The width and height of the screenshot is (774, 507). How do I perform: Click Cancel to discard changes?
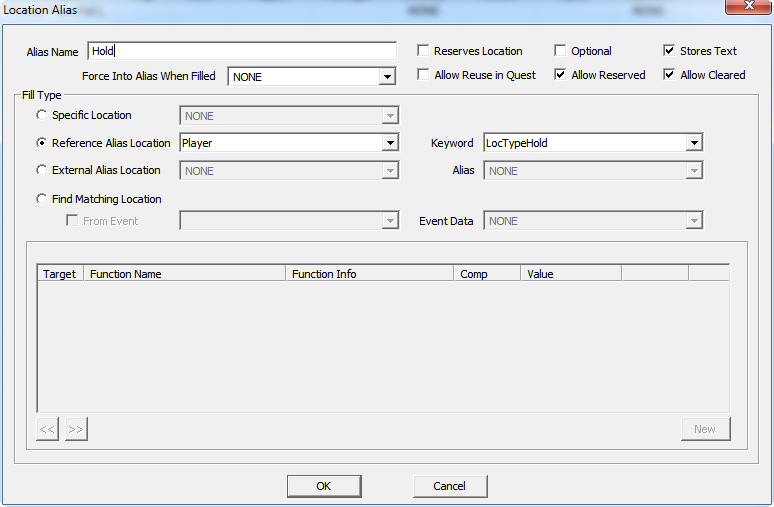click(450, 486)
